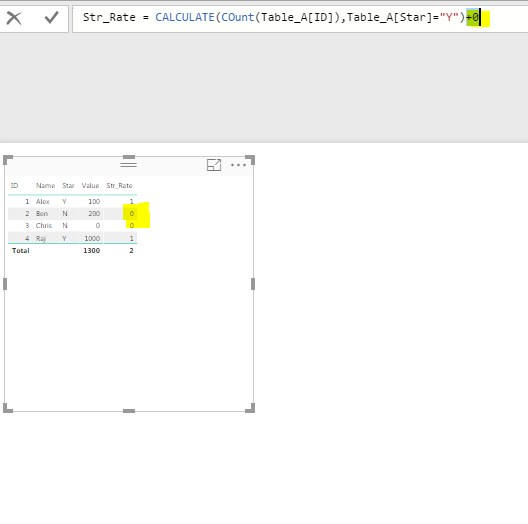Sort by the Str_Rate column header
This screenshot has width=528, height=524.
[x=119, y=186]
